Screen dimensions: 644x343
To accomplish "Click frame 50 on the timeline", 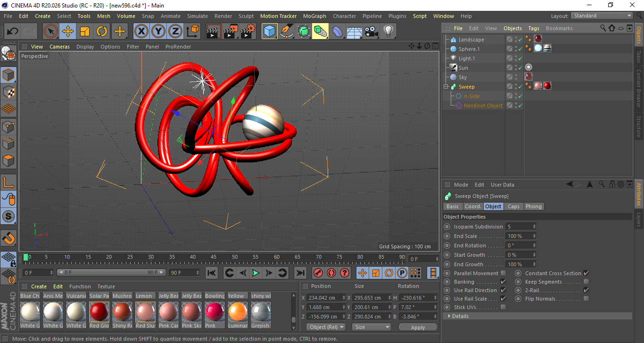I will coord(235,258).
